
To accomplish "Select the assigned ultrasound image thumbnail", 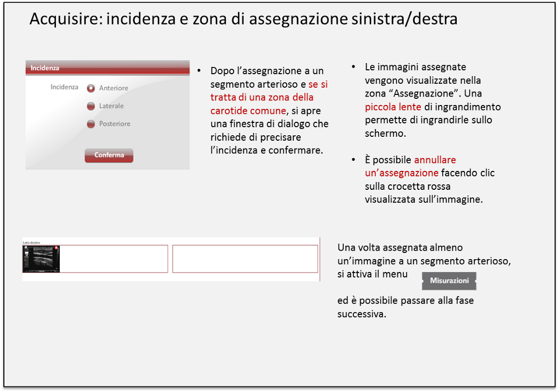I will [41, 260].
